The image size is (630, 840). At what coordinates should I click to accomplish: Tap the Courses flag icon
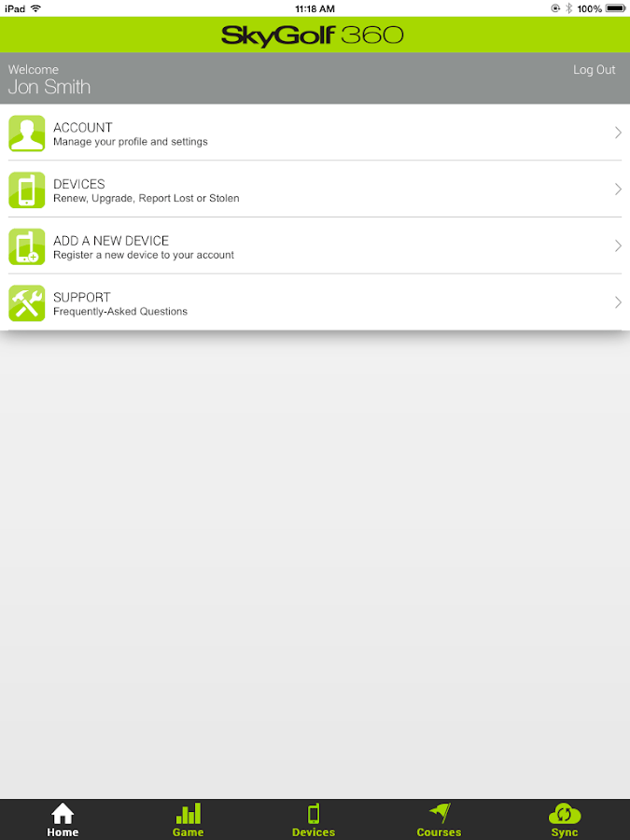pos(440,813)
